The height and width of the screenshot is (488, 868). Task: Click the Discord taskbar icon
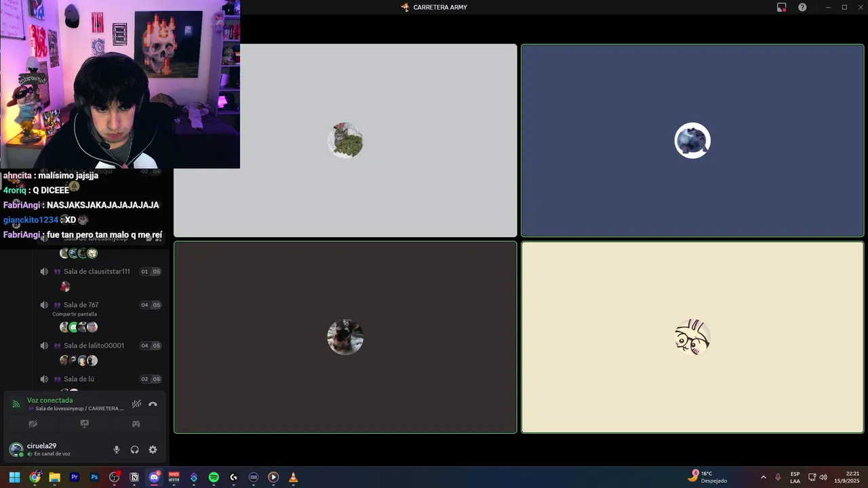[154, 477]
